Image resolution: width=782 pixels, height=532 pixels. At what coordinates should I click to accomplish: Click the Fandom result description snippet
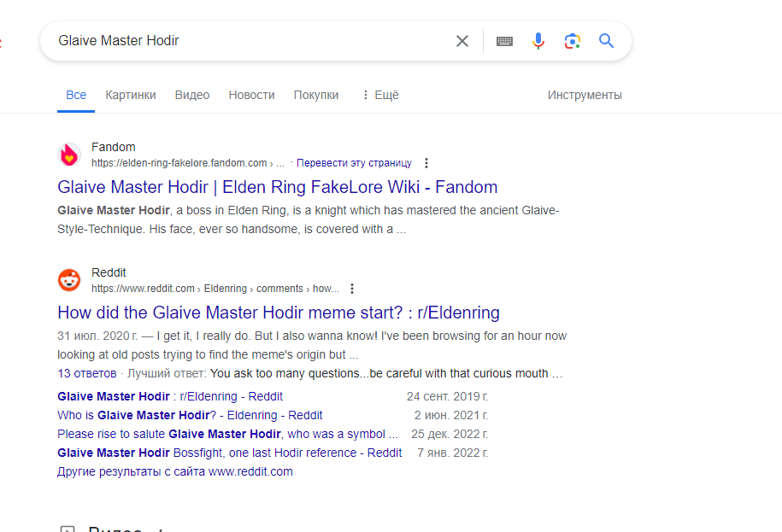pyautogui.click(x=309, y=219)
